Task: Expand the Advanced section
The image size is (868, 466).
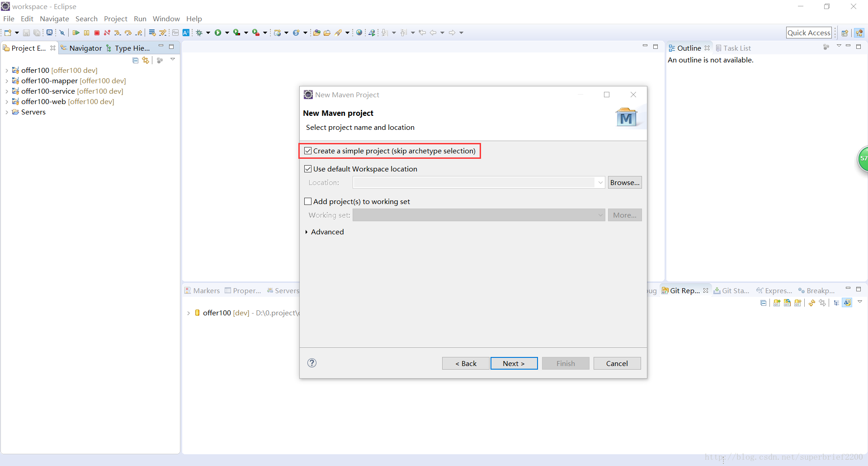Action: (x=306, y=232)
